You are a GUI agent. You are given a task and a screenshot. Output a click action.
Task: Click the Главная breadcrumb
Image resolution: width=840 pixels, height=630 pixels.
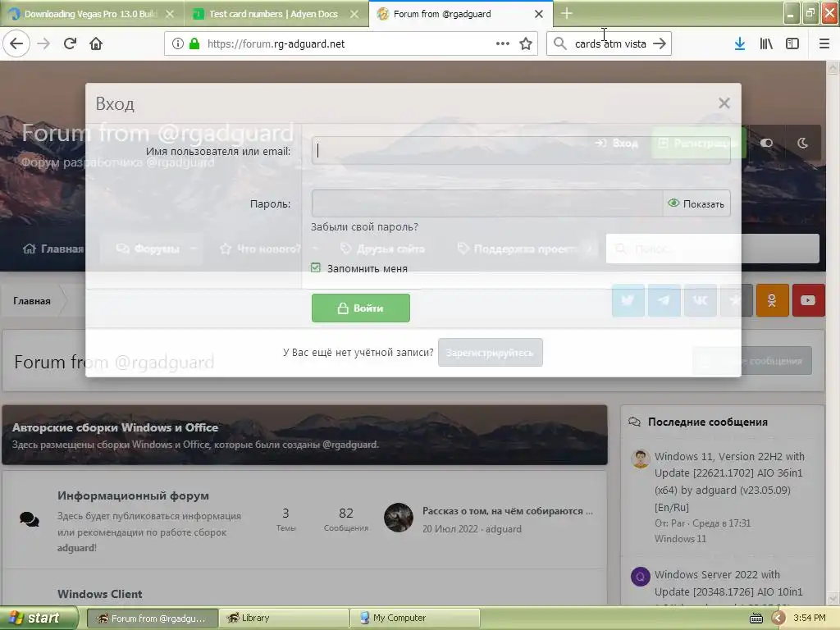[x=32, y=301]
